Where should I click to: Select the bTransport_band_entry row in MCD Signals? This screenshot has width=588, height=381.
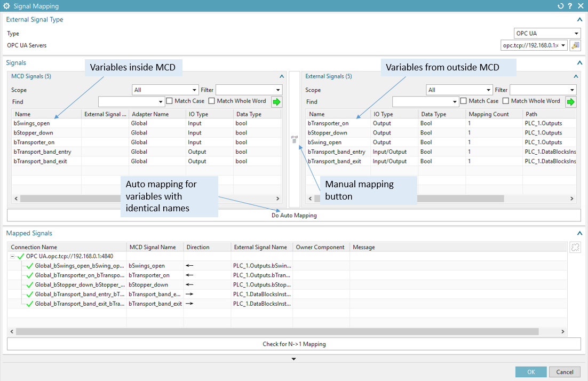(x=43, y=152)
